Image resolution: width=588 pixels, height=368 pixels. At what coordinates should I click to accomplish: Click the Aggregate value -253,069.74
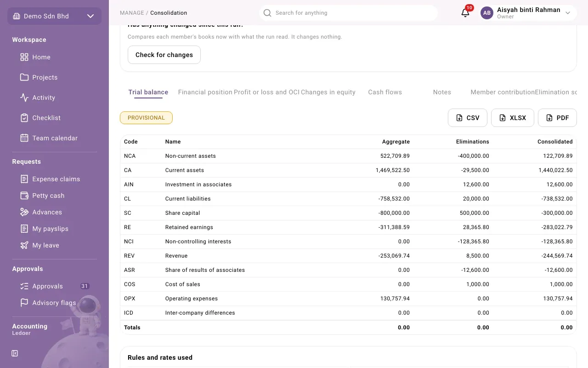(x=394, y=256)
